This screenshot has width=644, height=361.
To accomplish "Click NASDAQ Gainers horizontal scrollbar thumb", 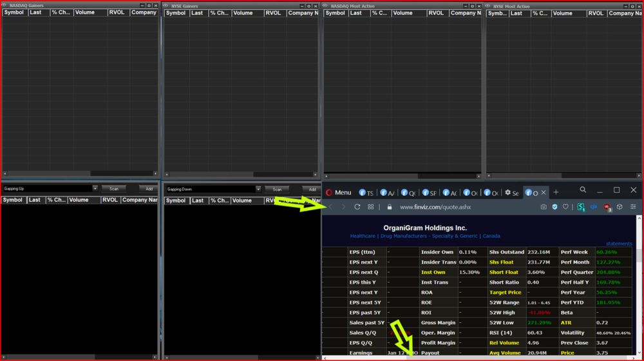I will (49, 173).
